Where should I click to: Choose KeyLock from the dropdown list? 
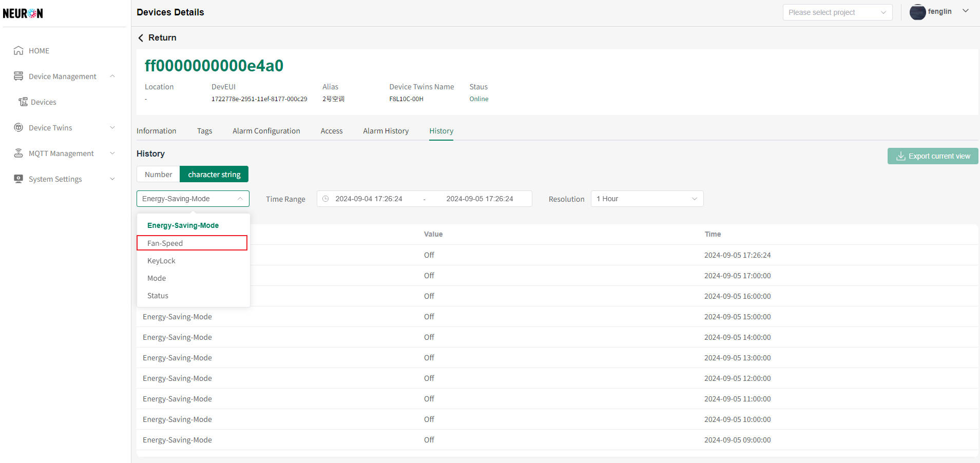193,261
